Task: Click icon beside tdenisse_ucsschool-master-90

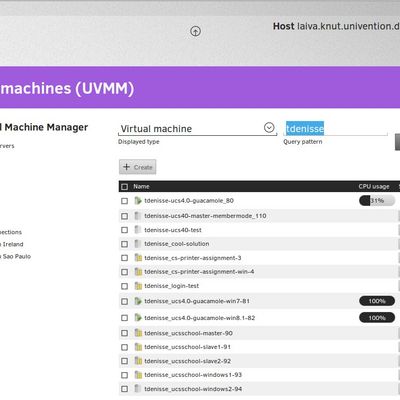Action: pos(138,333)
